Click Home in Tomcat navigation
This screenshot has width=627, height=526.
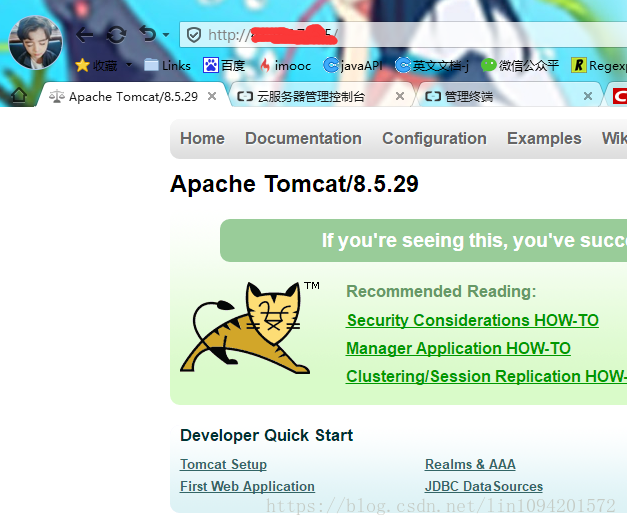click(x=202, y=138)
